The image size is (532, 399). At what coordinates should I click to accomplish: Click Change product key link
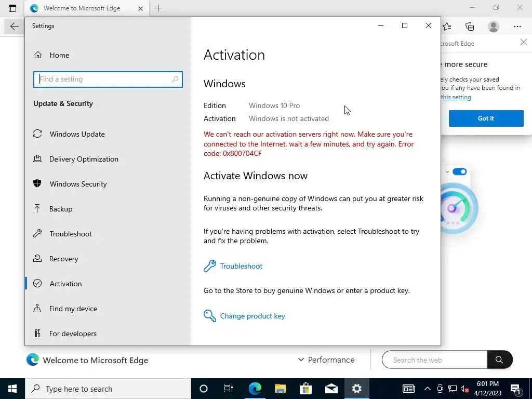pos(252,316)
